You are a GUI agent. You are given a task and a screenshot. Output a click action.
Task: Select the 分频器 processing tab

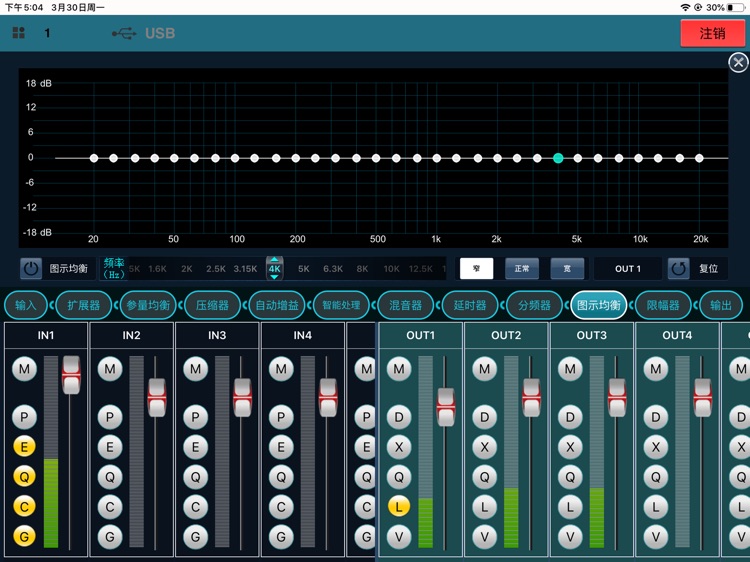click(x=534, y=305)
